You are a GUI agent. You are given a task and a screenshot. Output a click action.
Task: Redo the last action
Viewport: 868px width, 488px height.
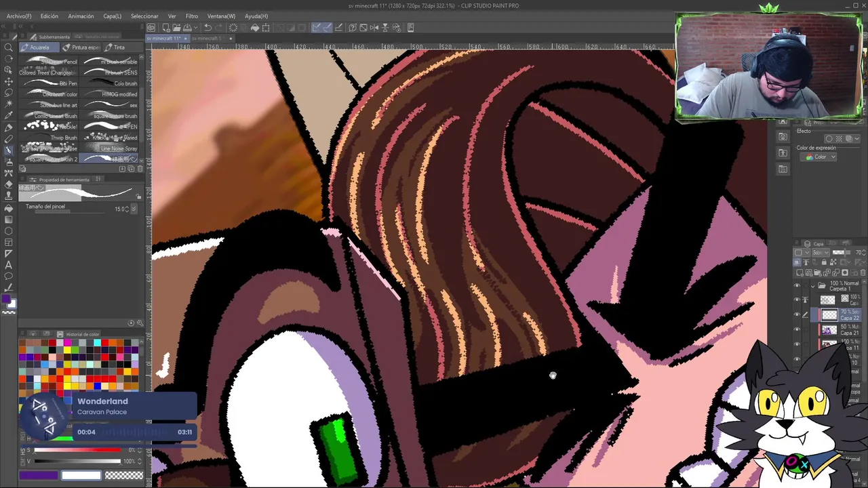[218, 28]
